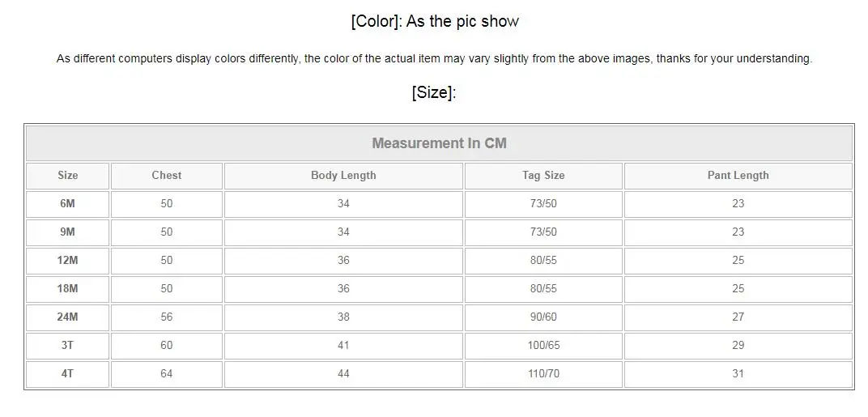Click the "Measurement In CM" table title

[x=439, y=143]
